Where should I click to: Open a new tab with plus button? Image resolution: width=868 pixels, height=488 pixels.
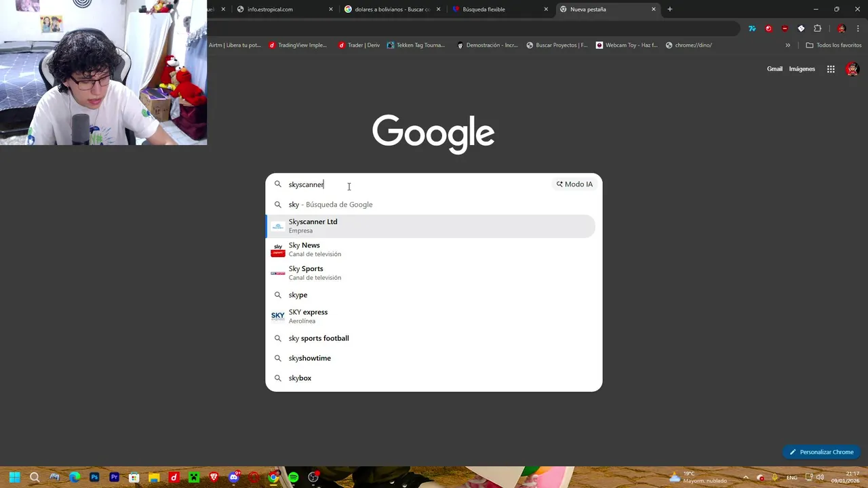coord(670,9)
